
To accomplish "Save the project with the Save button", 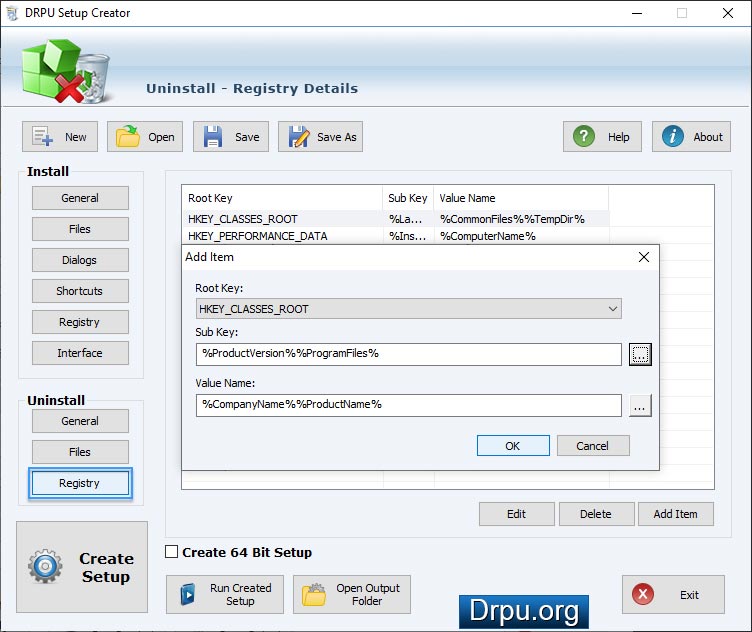I will [231, 137].
